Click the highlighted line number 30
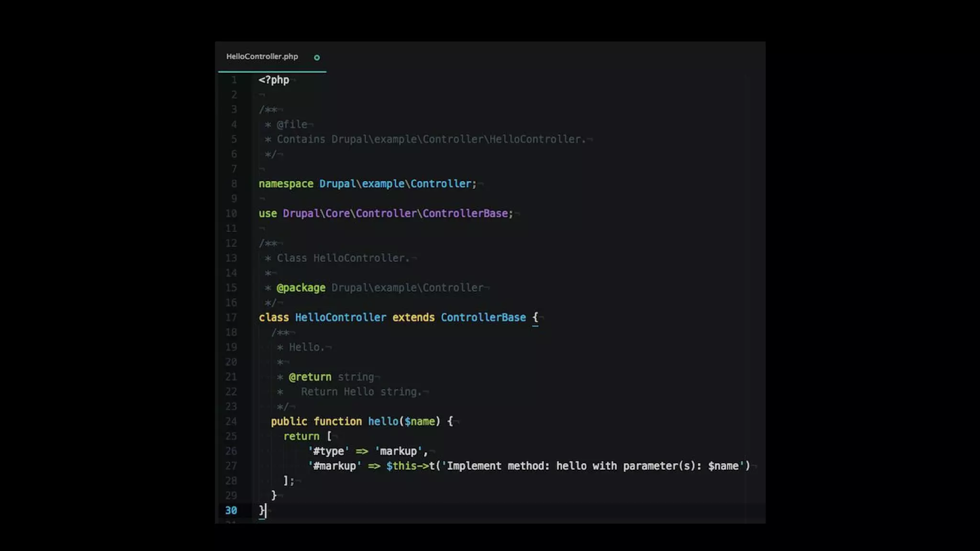Viewport: 980px width, 551px height. pos(231,510)
